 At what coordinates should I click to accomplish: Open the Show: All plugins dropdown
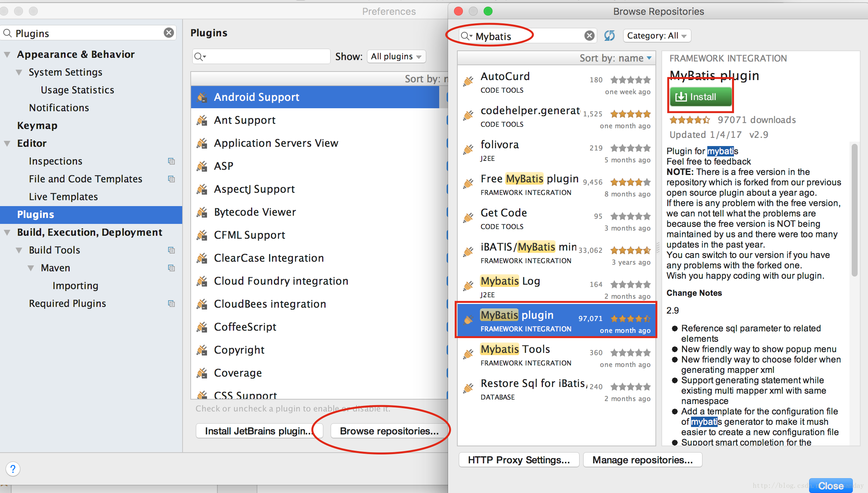pyautogui.click(x=396, y=56)
